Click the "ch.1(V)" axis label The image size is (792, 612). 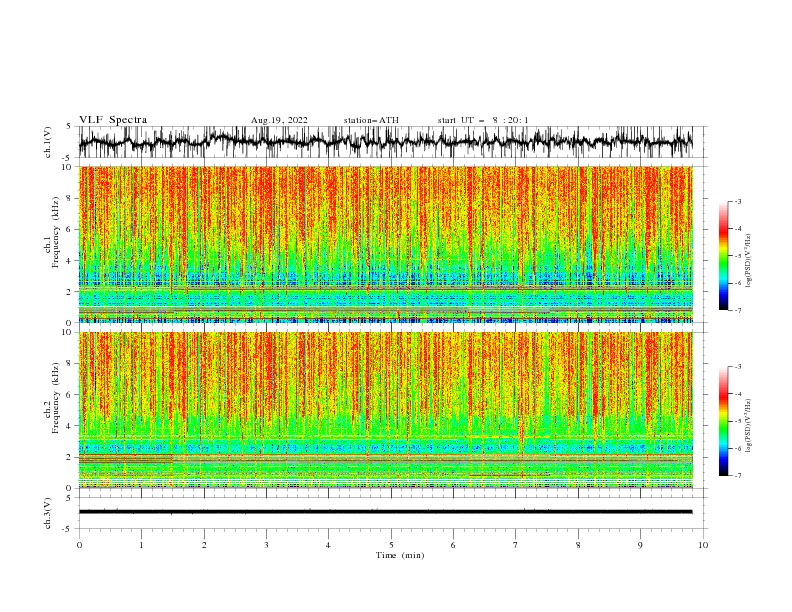(x=48, y=142)
